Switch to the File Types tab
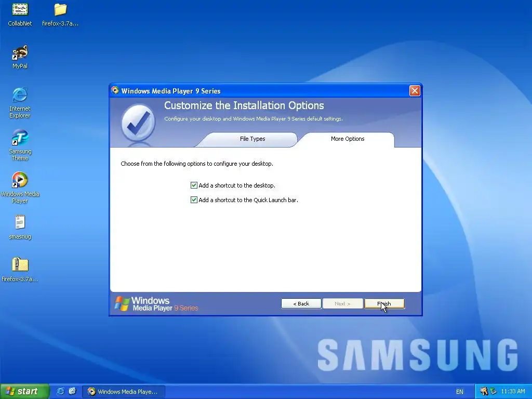Viewport: 532px width, 399px height. point(252,139)
